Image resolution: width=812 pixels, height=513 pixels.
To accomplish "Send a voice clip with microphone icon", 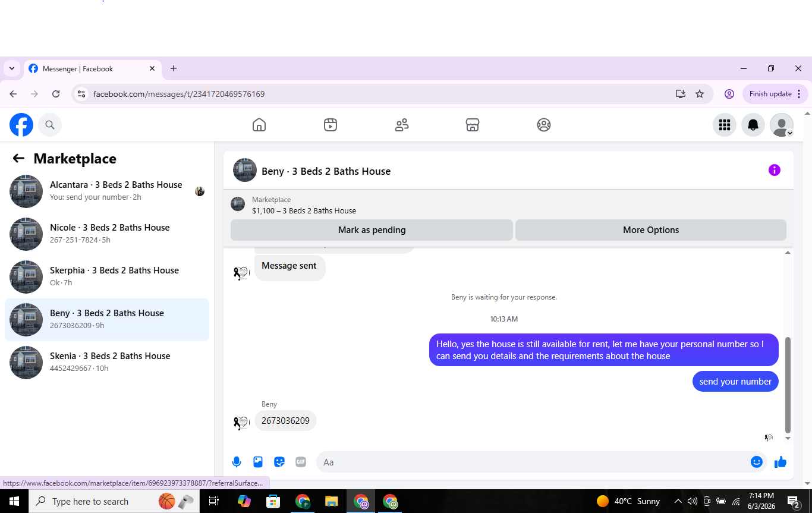I will [x=237, y=462].
